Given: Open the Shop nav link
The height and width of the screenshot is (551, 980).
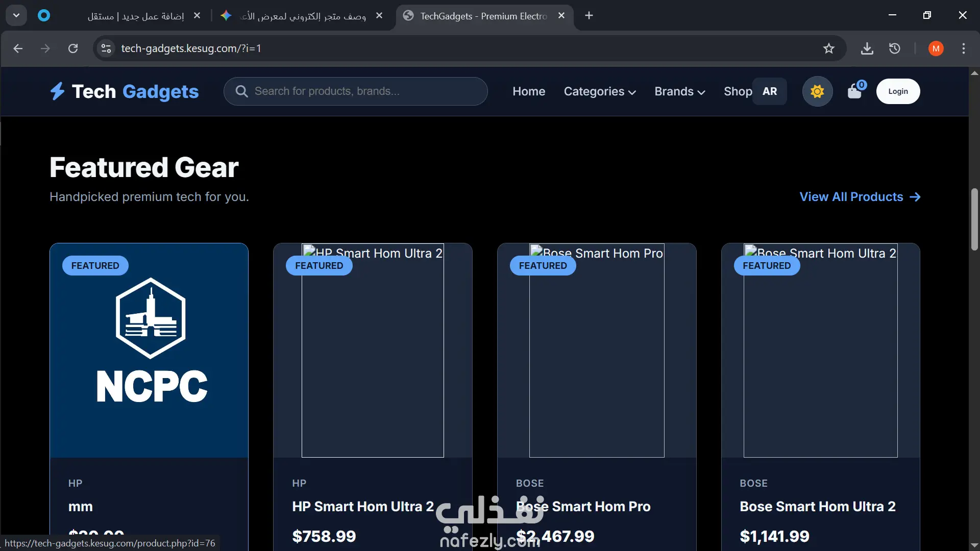Looking at the screenshot, I should (x=738, y=91).
